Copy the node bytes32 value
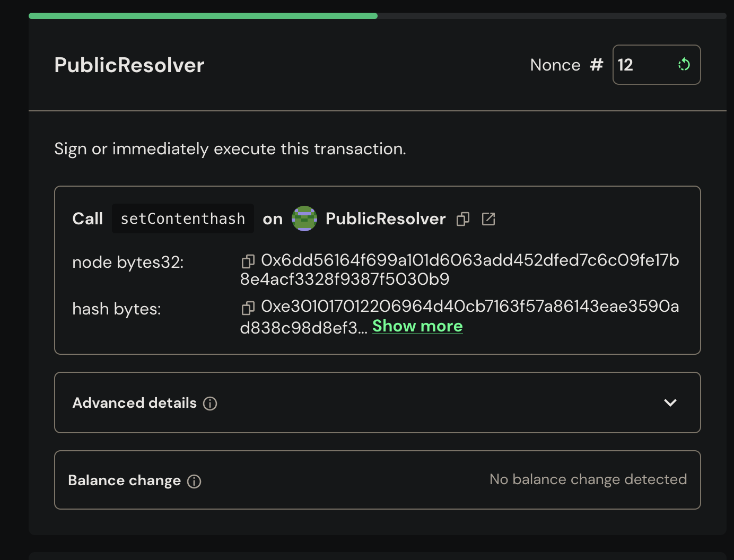This screenshot has height=560, width=734. coord(248,261)
